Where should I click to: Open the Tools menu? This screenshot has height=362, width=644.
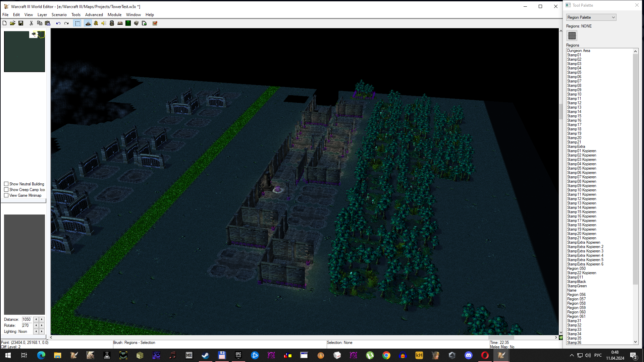tap(76, 15)
